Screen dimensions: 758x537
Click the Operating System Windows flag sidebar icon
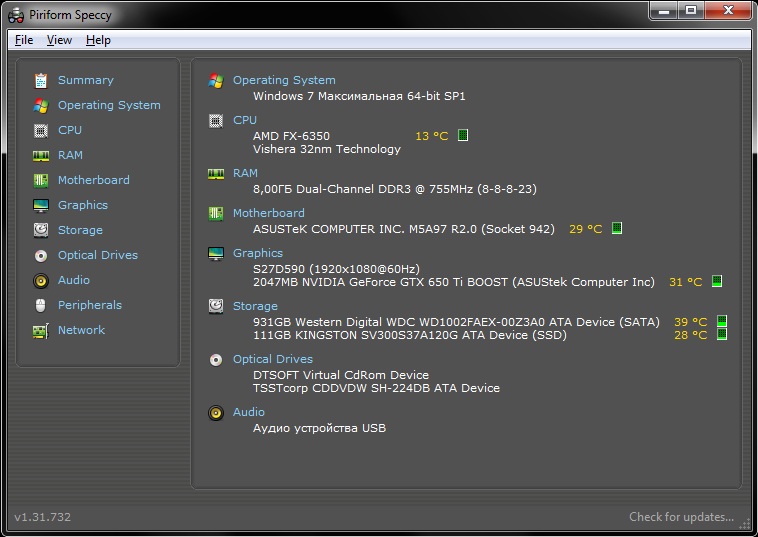41,105
